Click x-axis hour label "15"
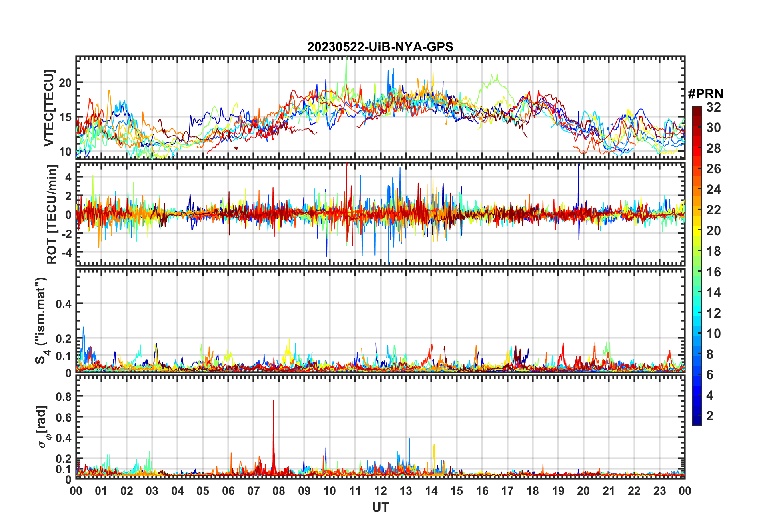Screen dimensions: 761x532 click(457, 491)
